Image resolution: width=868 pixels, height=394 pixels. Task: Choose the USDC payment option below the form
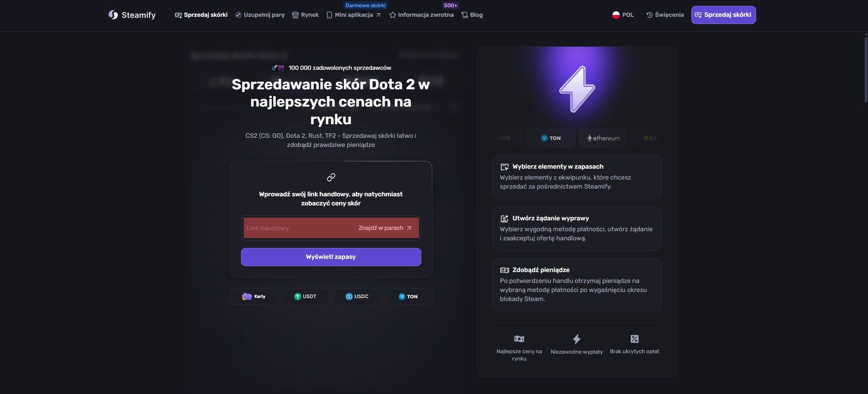pos(357,297)
